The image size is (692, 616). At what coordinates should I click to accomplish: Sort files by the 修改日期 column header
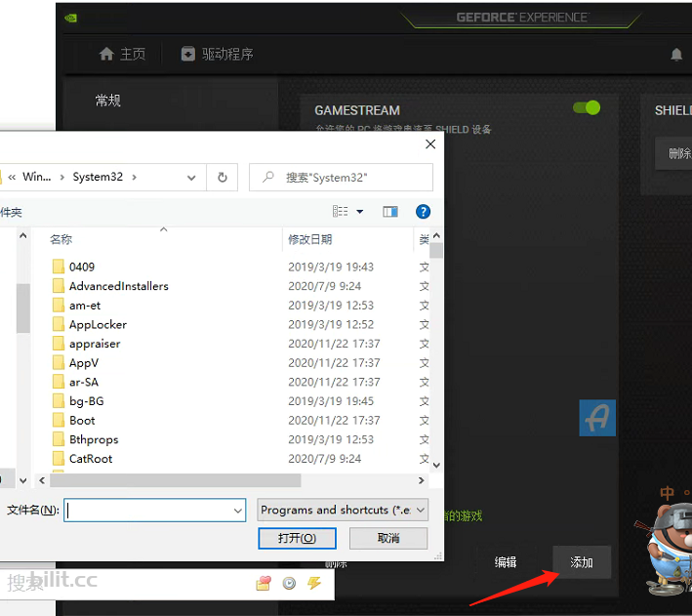(x=309, y=239)
